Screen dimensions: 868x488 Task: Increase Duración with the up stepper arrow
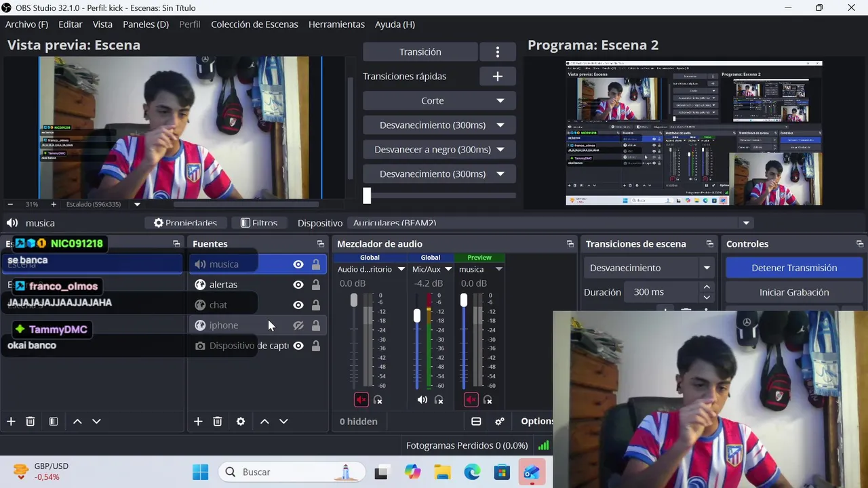coord(707,288)
